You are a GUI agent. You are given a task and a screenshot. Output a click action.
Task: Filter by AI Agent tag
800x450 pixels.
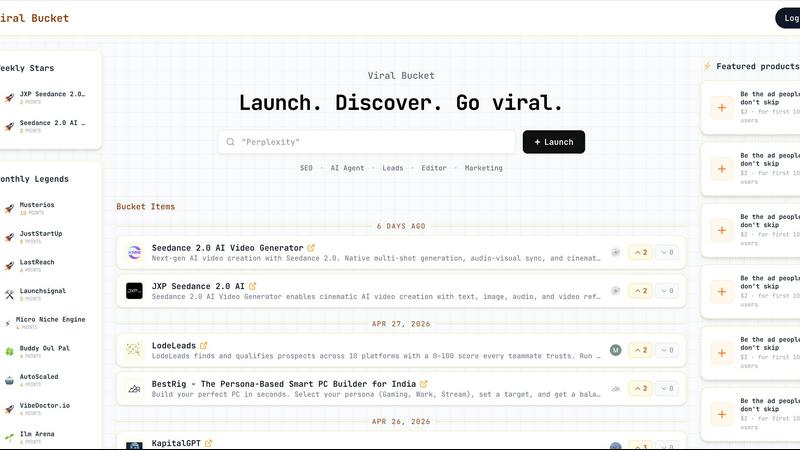[347, 168]
